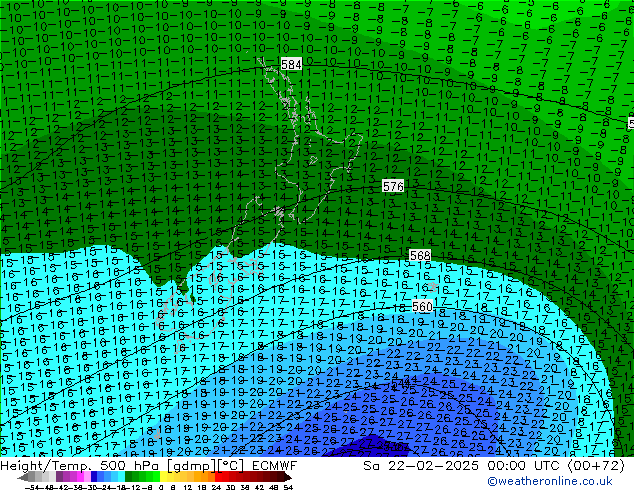Click the bright red legend swatch at 24
The height and width of the screenshot is (490, 634).
click(218, 478)
